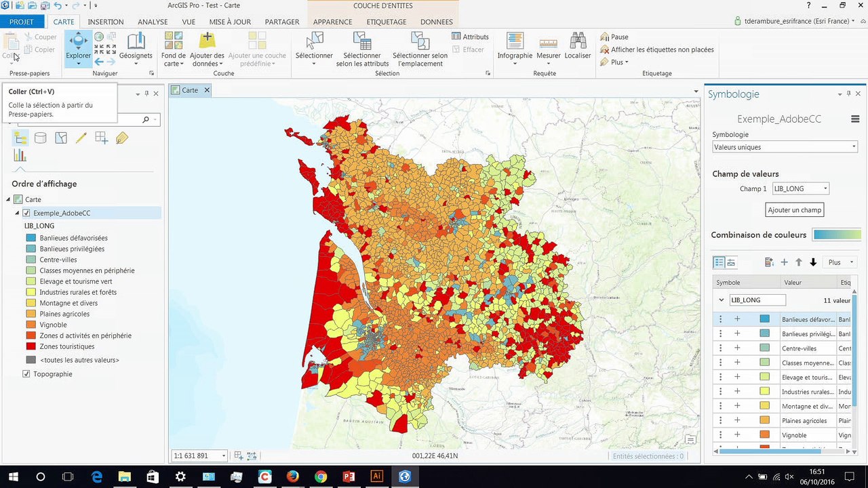Screen dimensions: 868x488
Task: Open Plus menu in Etiquetage group
Action: pyautogui.click(x=615, y=62)
